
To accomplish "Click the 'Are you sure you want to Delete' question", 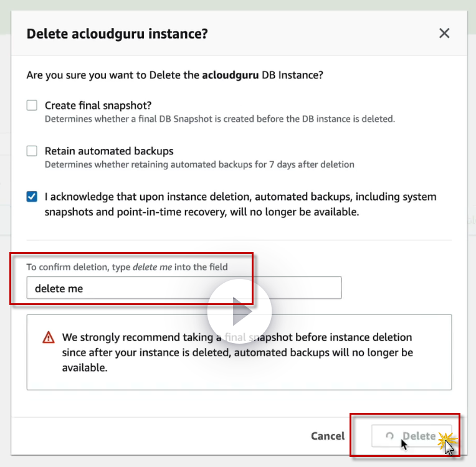I will pyautogui.click(x=174, y=75).
